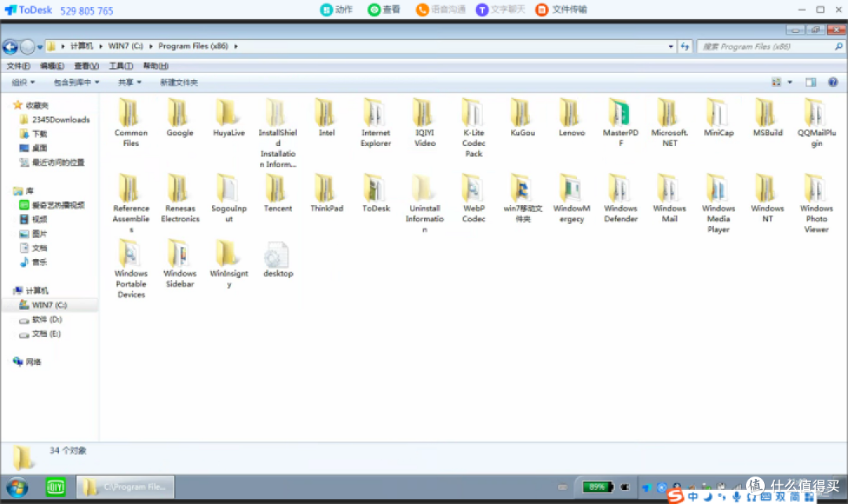The image size is (848, 504).
Task: Click the Program Files (x86) search box
Action: click(770, 46)
